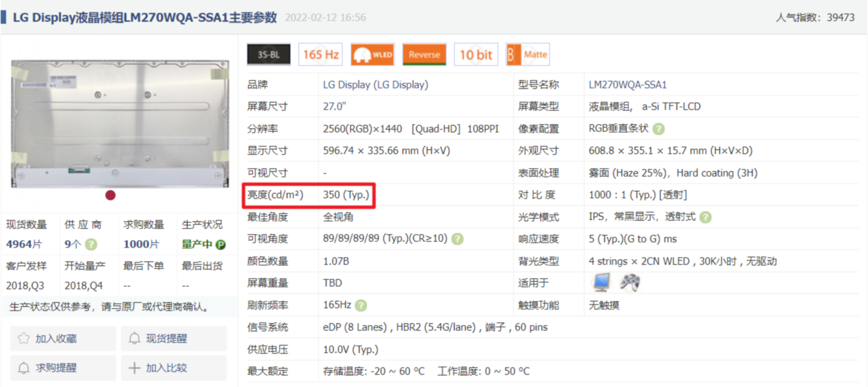Click the 现货提醒 button label
This screenshot has height=387, width=868.
167,339
